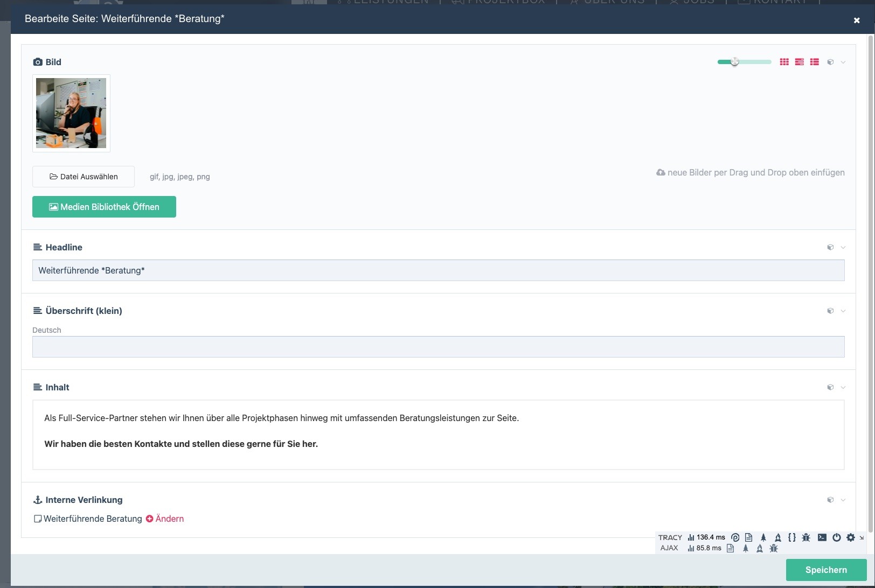This screenshot has height=588, width=875.
Task: Click Medien Bibliothek Öffnen button
Action: click(x=104, y=207)
